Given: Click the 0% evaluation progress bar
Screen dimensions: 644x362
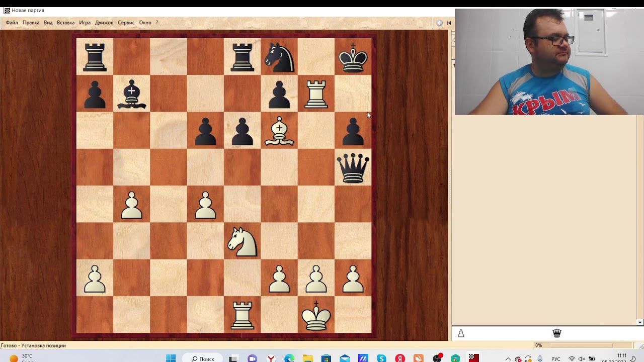Looking at the screenshot, I should 582,345.
